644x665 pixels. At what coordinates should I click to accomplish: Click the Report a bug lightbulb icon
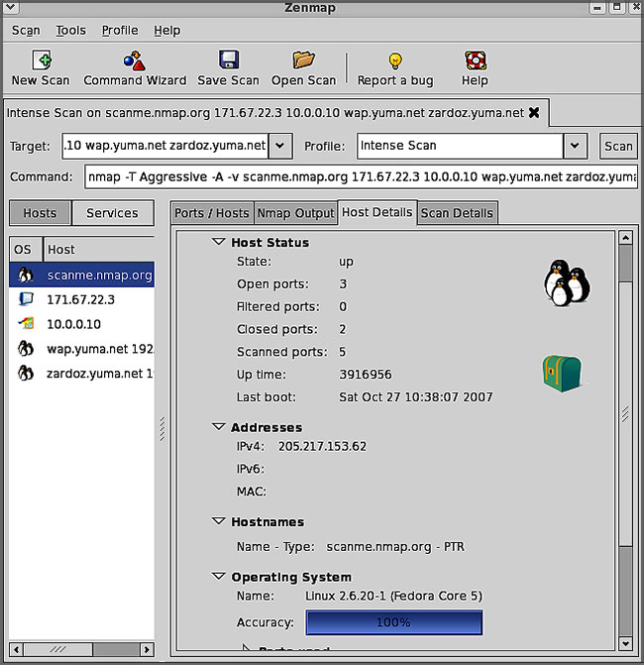[395, 60]
